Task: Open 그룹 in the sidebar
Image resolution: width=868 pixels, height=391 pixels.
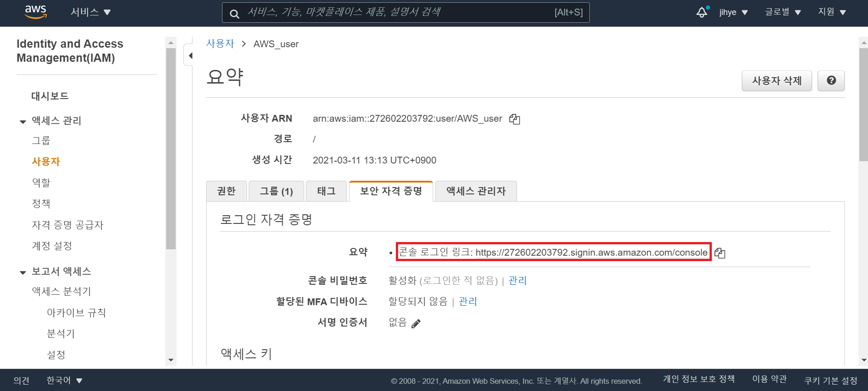Action: coord(41,141)
